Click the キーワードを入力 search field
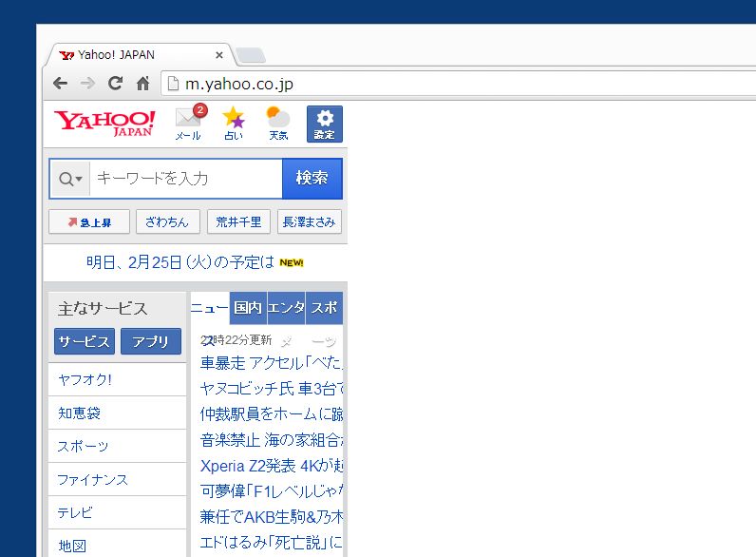The width and height of the screenshot is (756, 557). point(186,179)
